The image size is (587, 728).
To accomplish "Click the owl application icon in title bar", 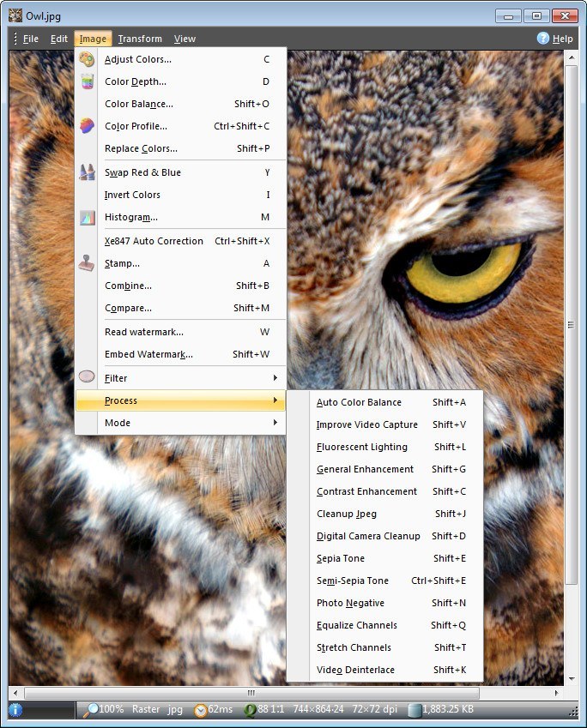I will coord(15,15).
